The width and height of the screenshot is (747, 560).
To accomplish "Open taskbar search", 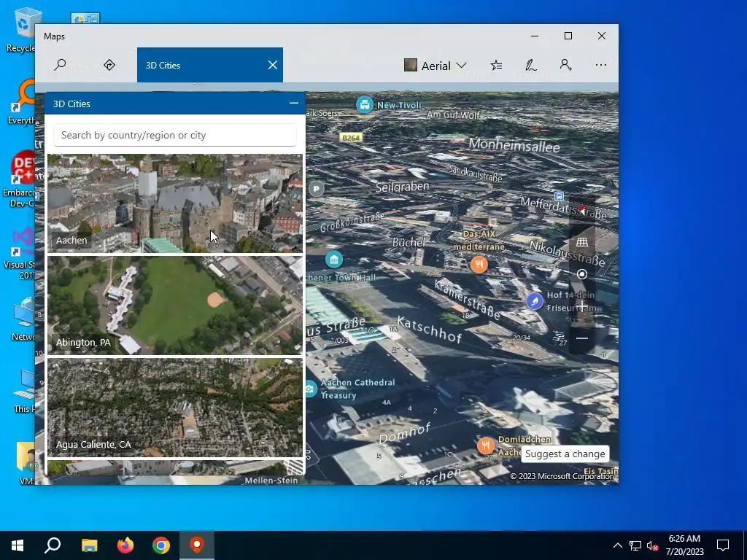I will [x=53, y=545].
